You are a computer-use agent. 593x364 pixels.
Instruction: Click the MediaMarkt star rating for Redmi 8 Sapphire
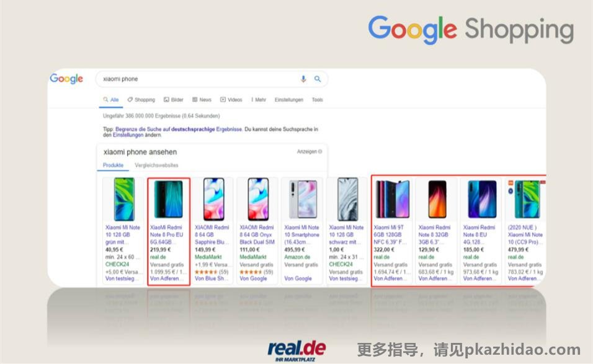206,272
